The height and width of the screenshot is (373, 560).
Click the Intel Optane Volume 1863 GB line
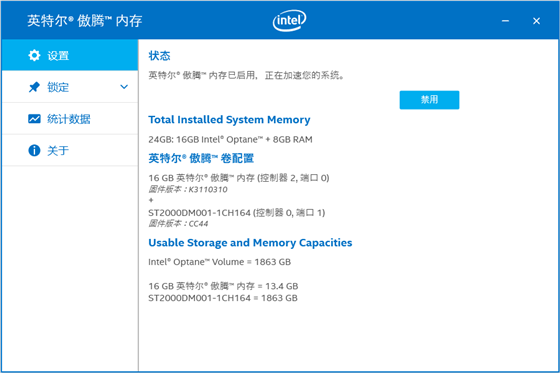(220, 262)
